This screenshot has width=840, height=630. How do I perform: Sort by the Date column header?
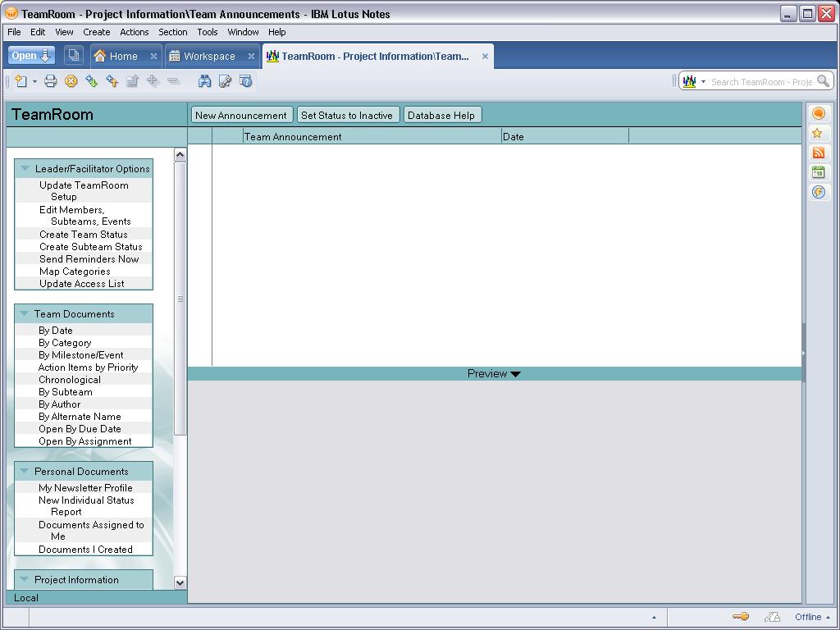[564, 137]
